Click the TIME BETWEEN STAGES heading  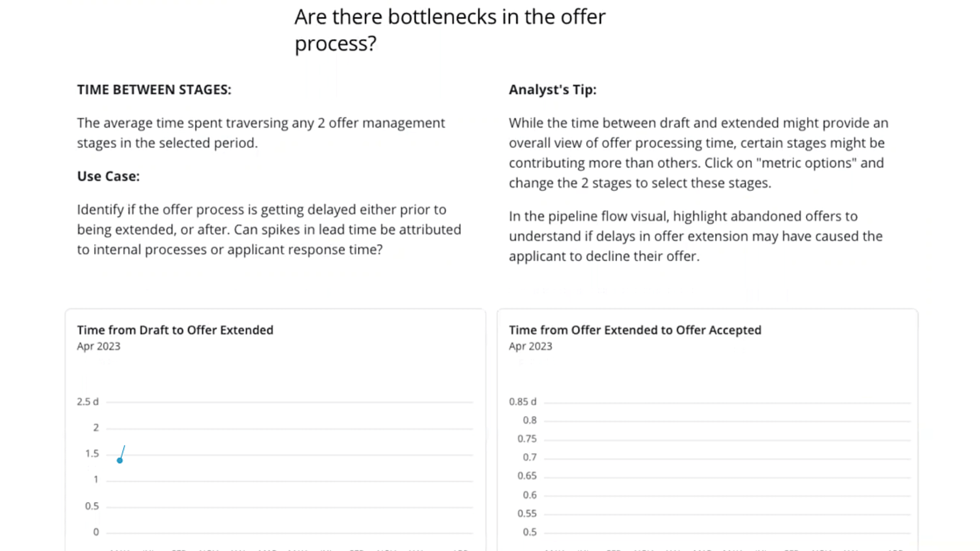click(154, 90)
